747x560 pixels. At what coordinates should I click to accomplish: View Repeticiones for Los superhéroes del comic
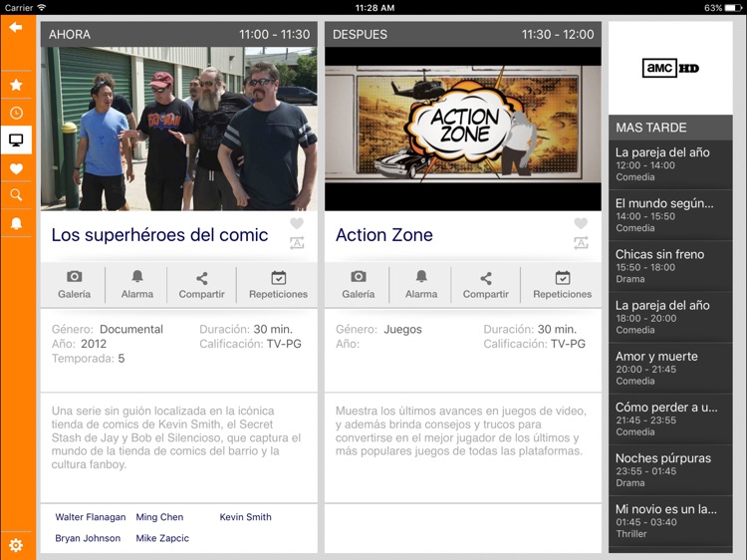pos(278,285)
